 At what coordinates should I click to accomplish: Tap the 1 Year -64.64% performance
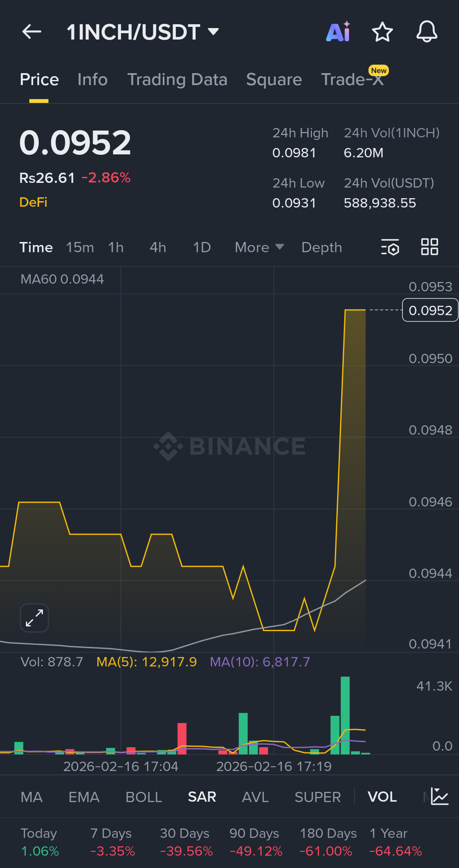click(395, 842)
